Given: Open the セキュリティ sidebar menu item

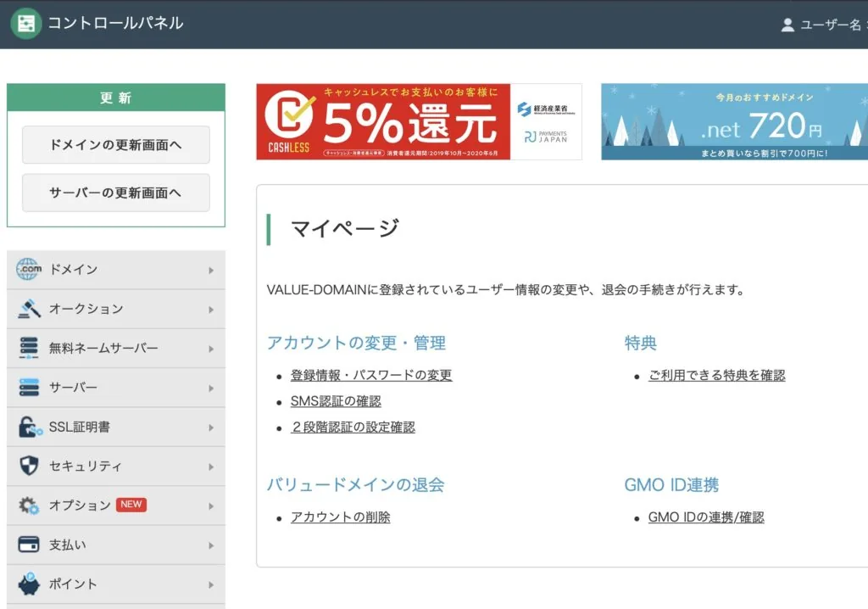Looking at the screenshot, I should point(115,467).
